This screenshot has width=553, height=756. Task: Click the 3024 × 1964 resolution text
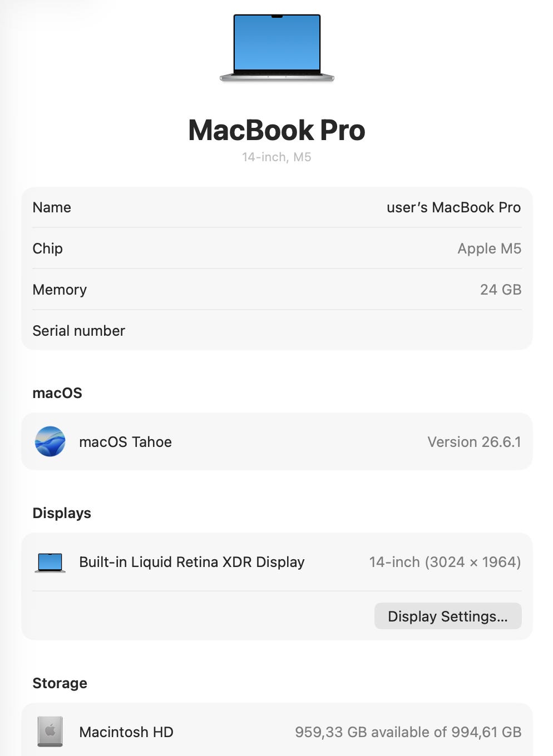[x=473, y=562]
